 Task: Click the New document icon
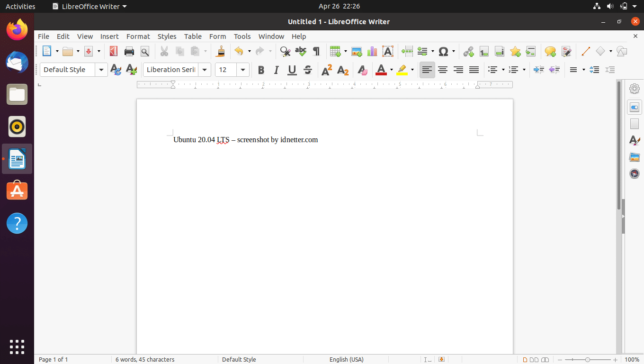pos(47,51)
